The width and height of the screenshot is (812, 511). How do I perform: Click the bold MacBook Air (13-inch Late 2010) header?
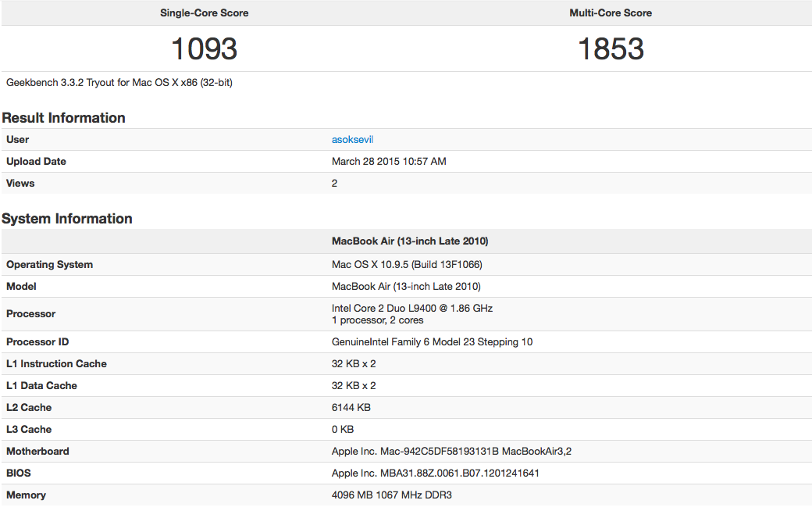(410, 241)
